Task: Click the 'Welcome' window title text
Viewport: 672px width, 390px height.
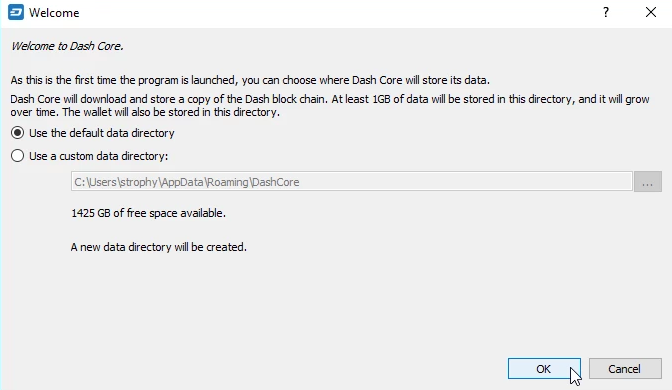Action: pos(54,13)
